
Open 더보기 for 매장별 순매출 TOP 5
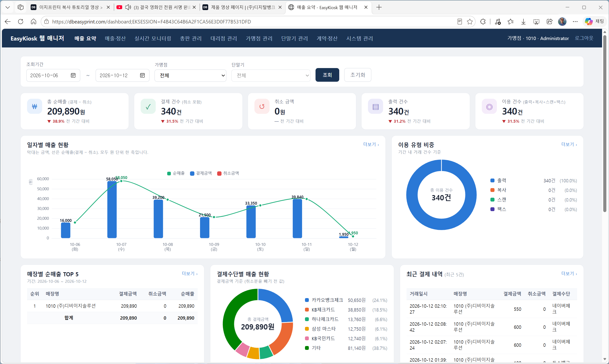(190, 273)
